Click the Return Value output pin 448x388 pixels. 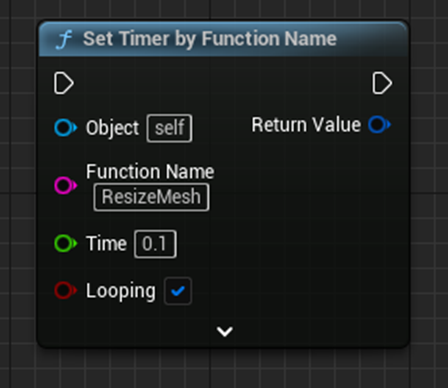[379, 125]
